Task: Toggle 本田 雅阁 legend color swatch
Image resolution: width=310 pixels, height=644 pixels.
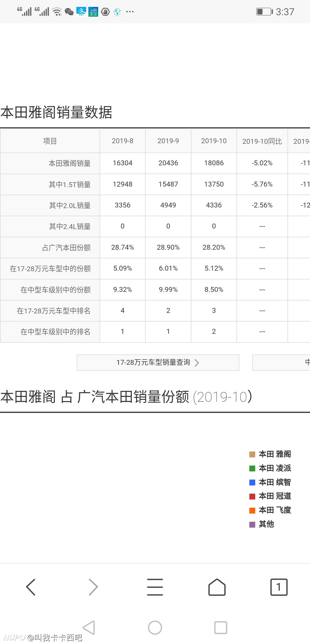Action: tap(252, 454)
